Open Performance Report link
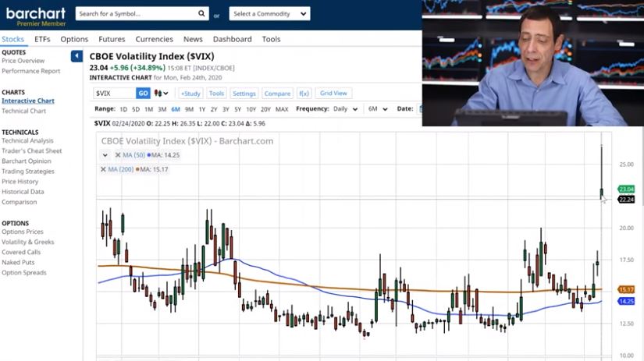Viewport: 644px width, 361px height. pyautogui.click(x=30, y=71)
